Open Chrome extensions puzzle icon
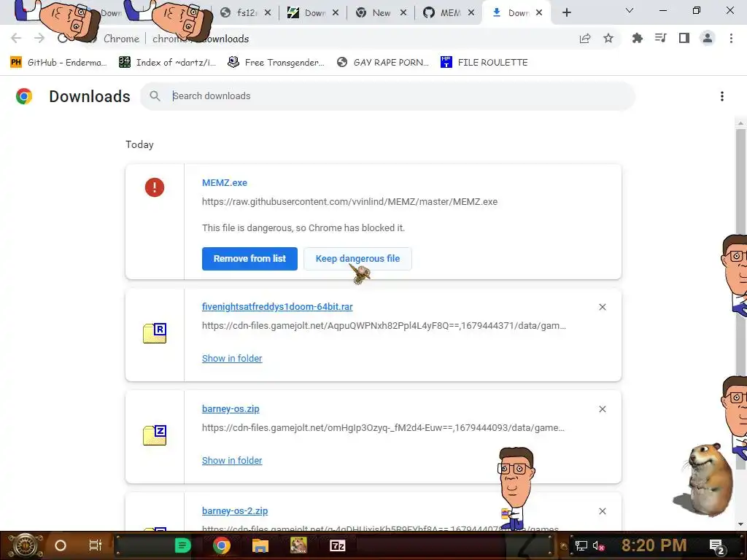This screenshot has width=747, height=560. (637, 39)
